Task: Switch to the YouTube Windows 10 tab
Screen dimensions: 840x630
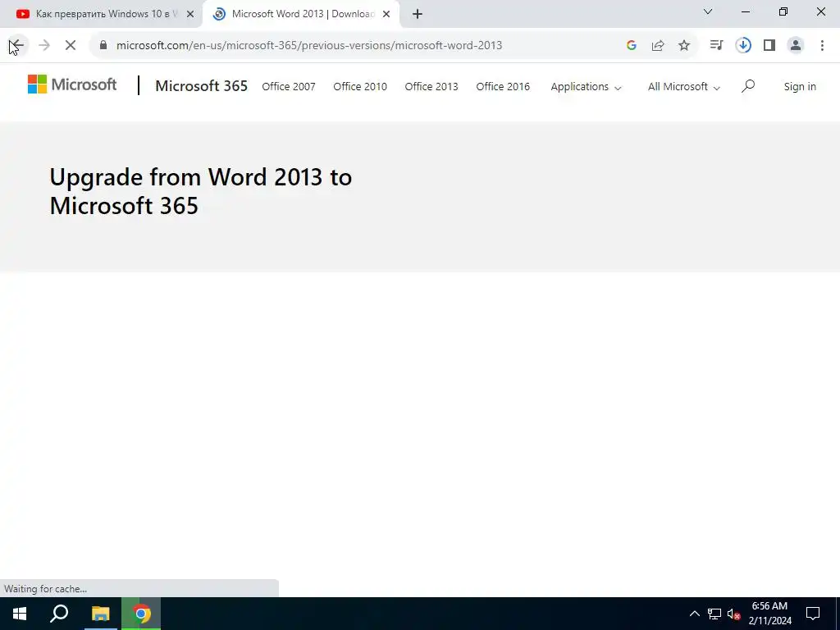Action: click(100, 14)
